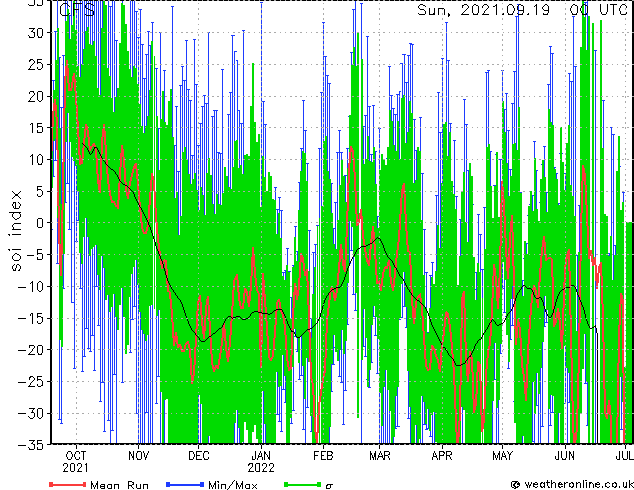Click the '5' y-axis tick value
The image size is (634, 490).
40,191
